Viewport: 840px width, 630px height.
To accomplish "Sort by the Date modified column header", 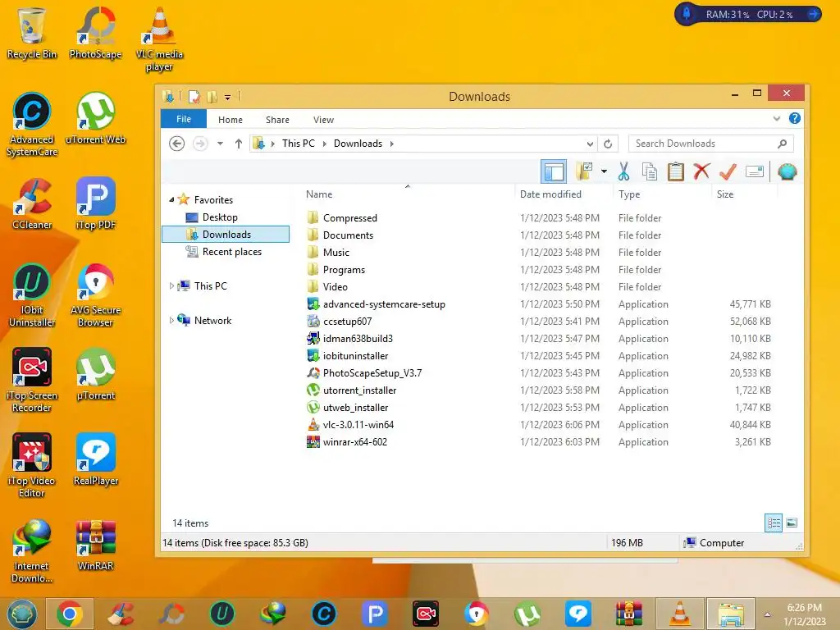I will tap(550, 194).
